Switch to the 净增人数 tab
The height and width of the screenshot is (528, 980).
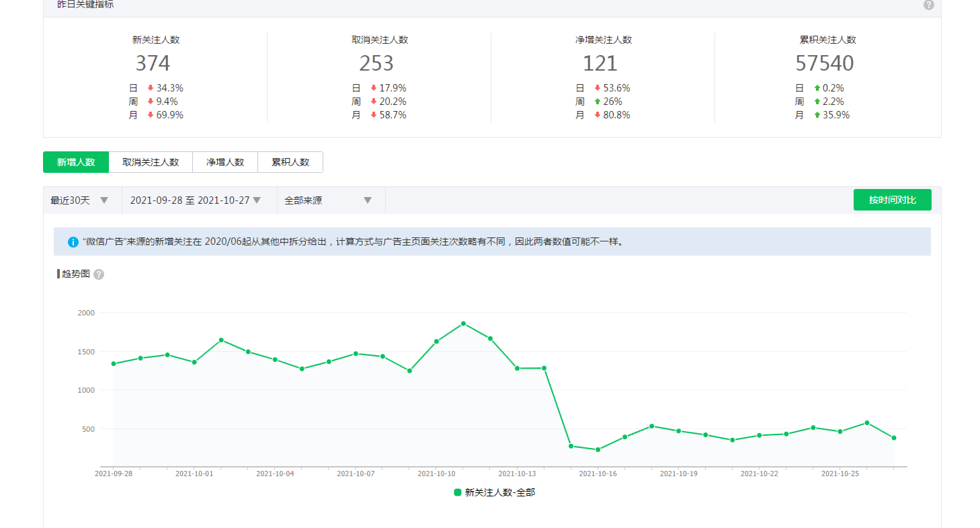tap(225, 162)
